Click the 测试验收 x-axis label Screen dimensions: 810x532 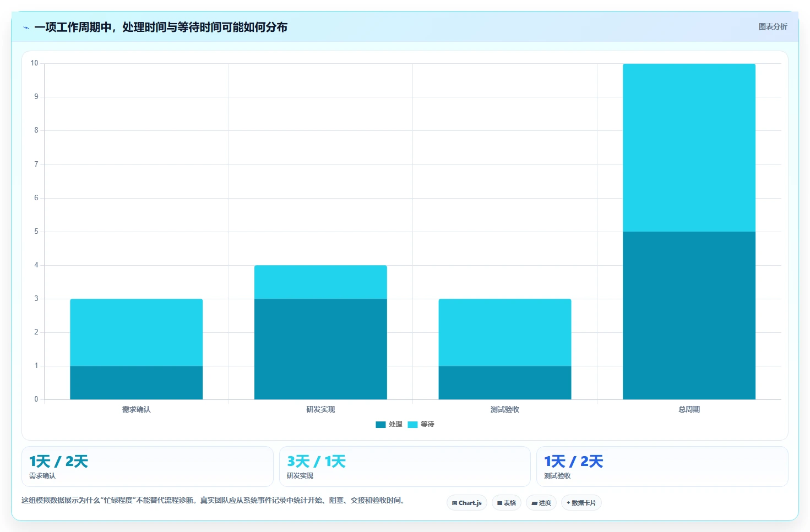click(505, 409)
